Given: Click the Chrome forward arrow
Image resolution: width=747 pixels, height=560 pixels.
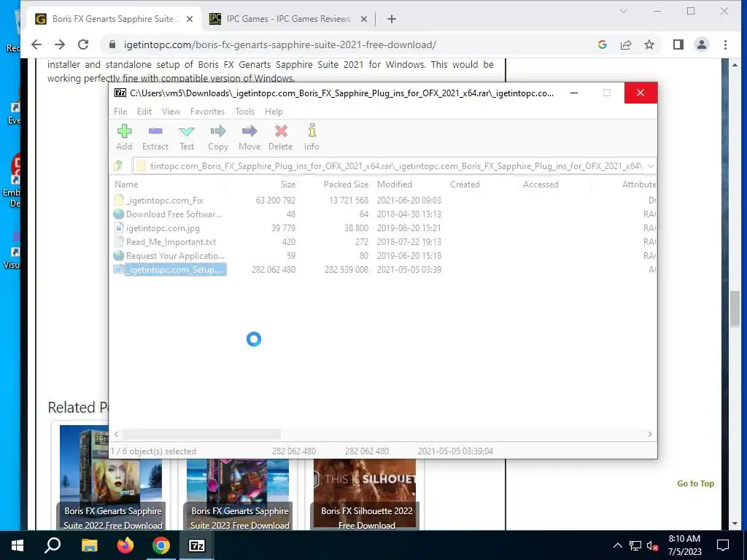Looking at the screenshot, I should click(60, 44).
